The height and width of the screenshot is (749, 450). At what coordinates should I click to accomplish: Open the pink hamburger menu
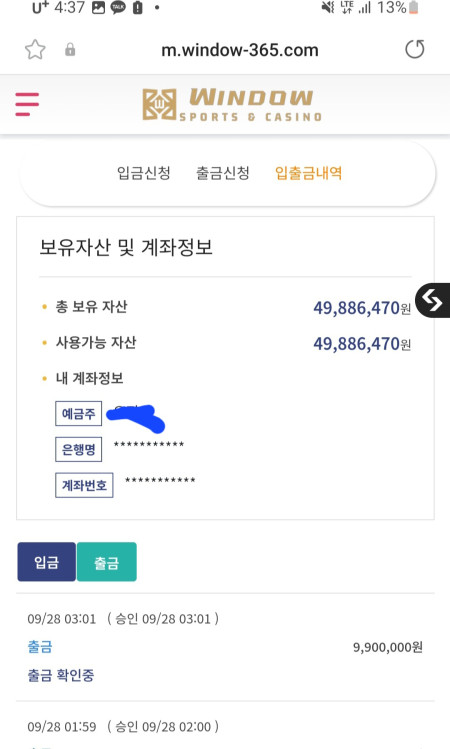click(27, 104)
